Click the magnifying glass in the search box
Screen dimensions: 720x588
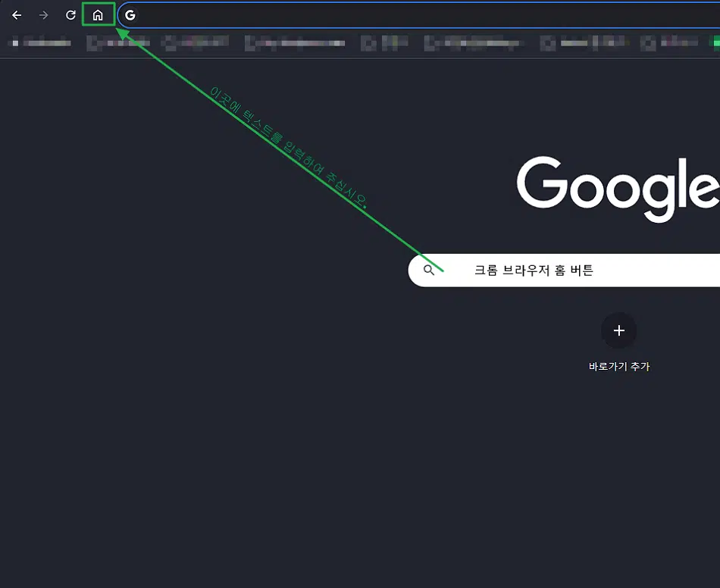click(430, 270)
